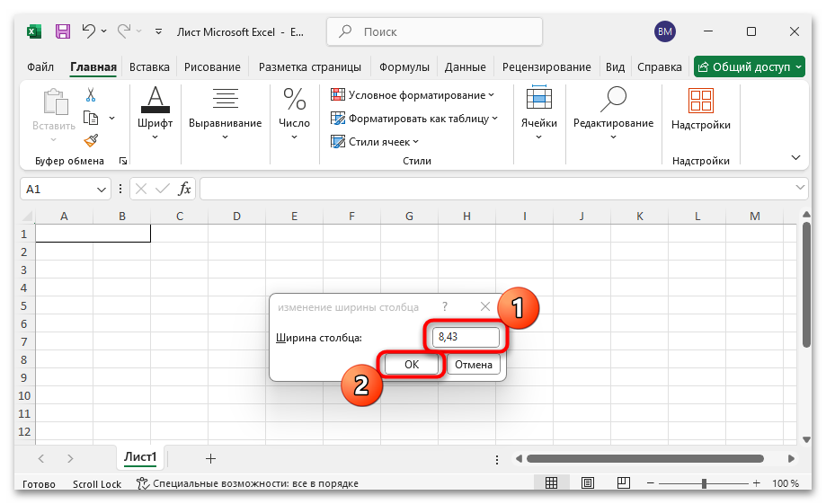Open the BM account avatar
826x504 pixels.
click(665, 31)
